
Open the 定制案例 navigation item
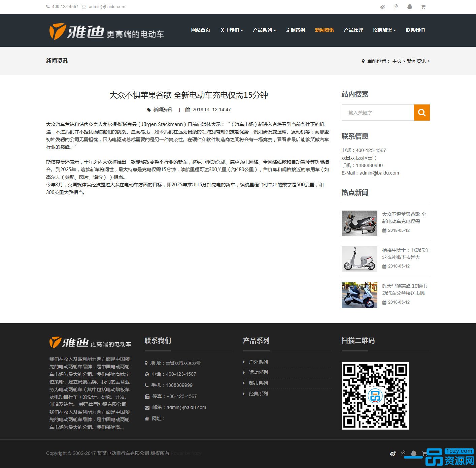tap(296, 30)
